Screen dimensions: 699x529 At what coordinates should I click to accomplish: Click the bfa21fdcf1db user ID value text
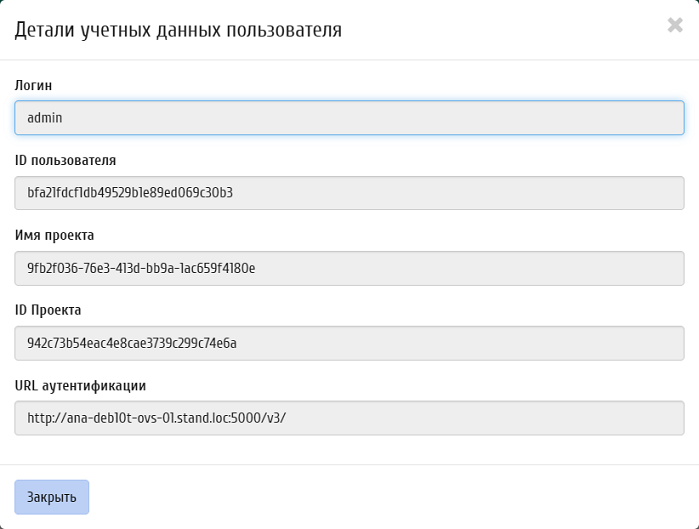pyautogui.click(x=130, y=193)
